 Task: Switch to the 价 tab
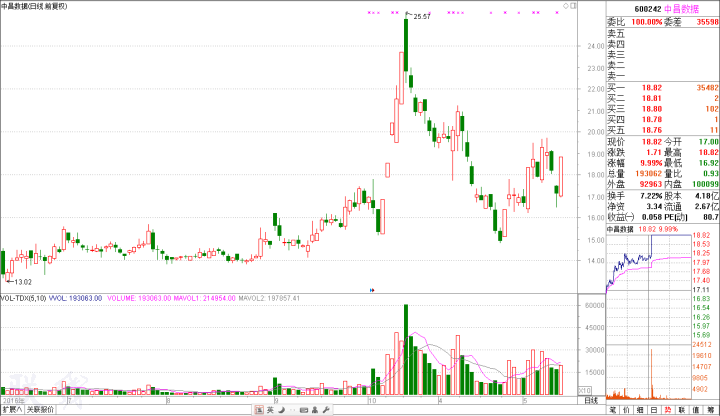pyautogui.click(x=626, y=409)
